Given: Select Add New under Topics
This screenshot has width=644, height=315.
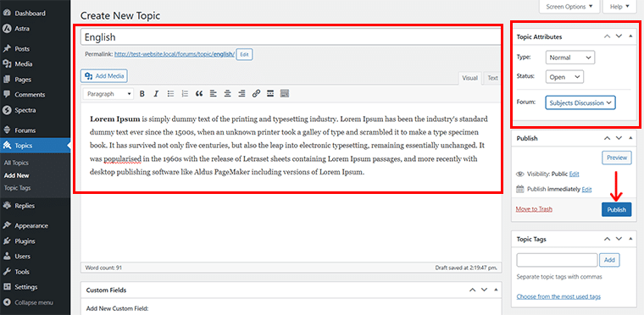Looking at the screenshot, I should [16, 175].
